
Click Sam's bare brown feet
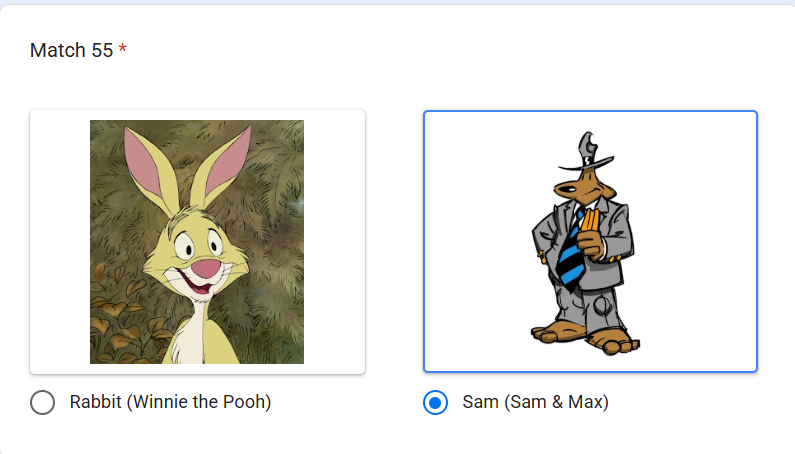[585, 336]
